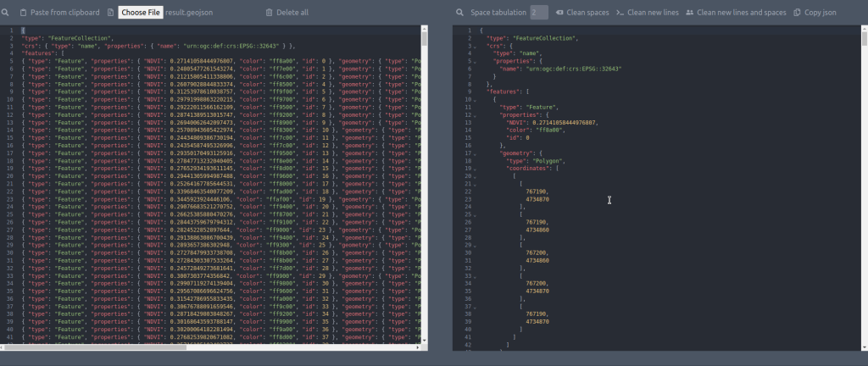Fold the first feature object at line 10
This screenshot has height=366, width=868.
[475, 100]
